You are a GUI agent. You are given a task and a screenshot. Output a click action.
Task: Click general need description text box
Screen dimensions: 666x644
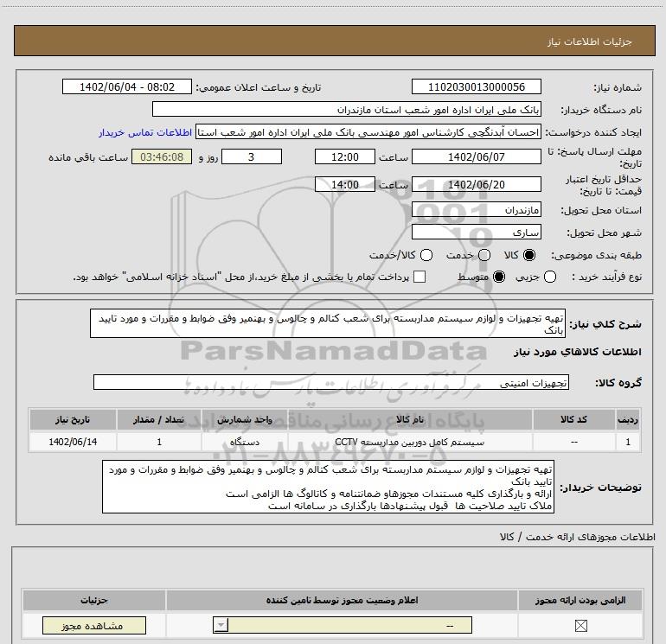(328, 323)
